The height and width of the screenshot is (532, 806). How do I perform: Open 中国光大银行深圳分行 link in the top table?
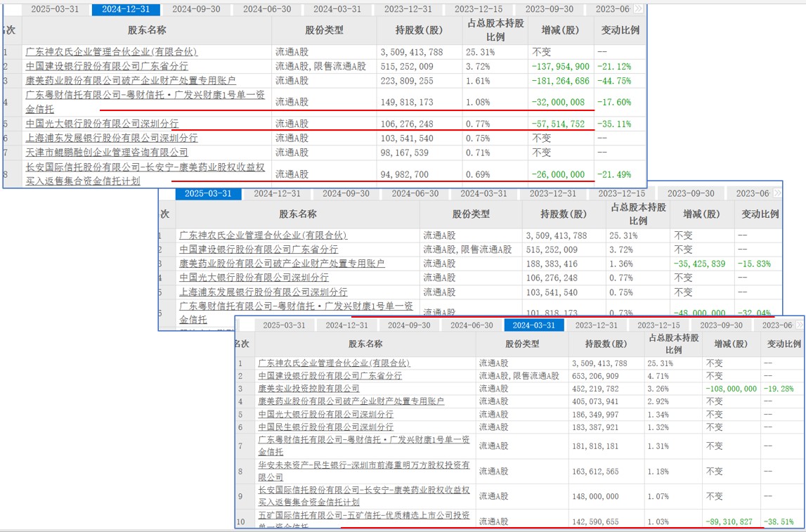point(103,124)
